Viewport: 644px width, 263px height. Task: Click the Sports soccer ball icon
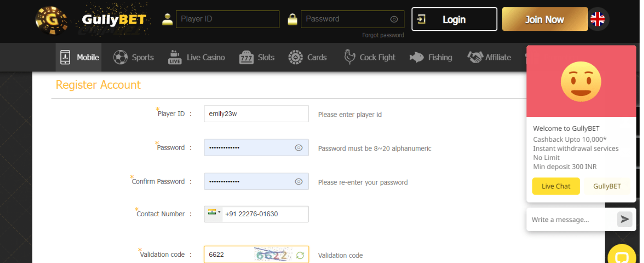[120, 57]
